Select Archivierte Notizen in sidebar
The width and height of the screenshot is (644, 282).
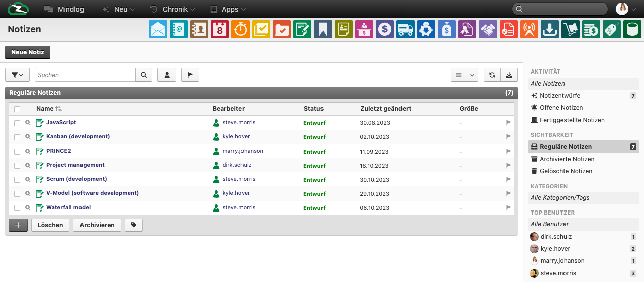tap(567, 159)
